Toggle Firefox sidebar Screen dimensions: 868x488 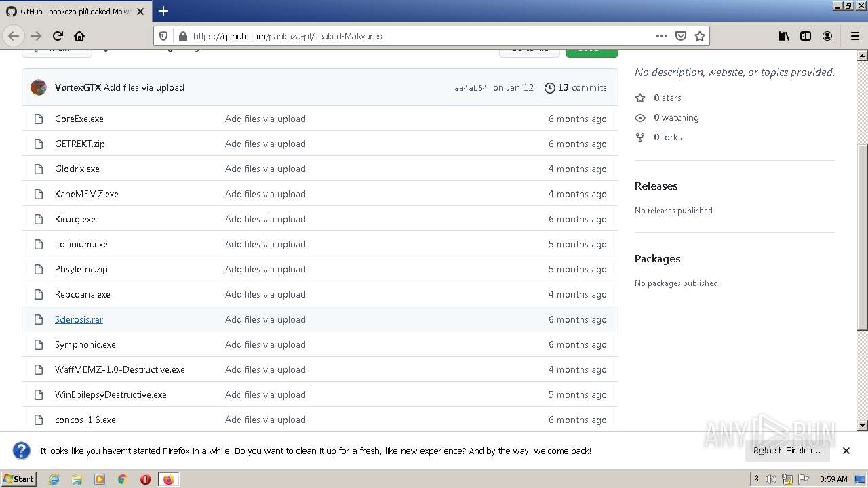point(806,36)
